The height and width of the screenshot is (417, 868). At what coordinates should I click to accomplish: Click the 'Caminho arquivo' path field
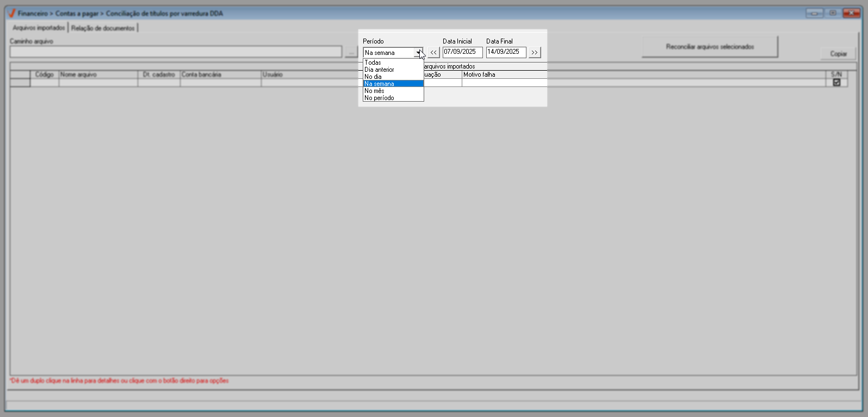[176, 52]
